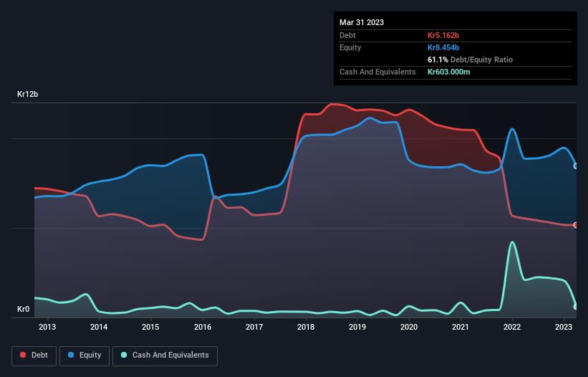The height and width of the screenshot is (377, 588).
Task: Click the Equity row label in tooltip
Action: 350,47
